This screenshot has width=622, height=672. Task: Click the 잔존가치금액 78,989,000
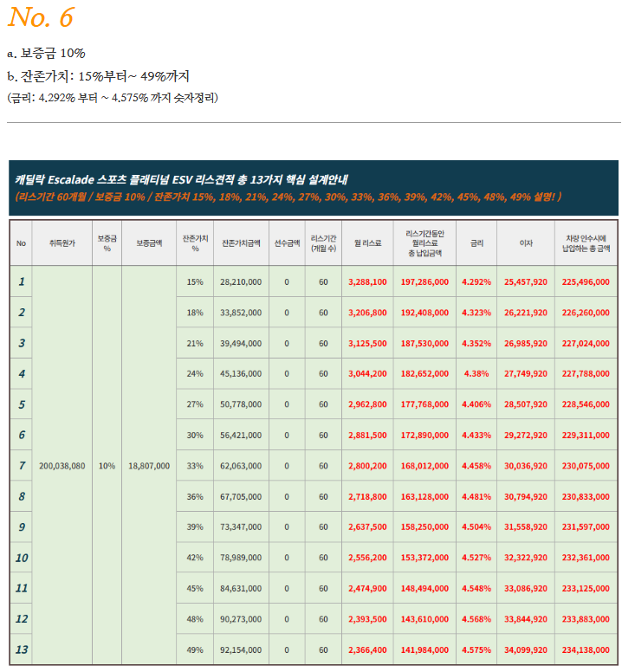pos(241,558)
